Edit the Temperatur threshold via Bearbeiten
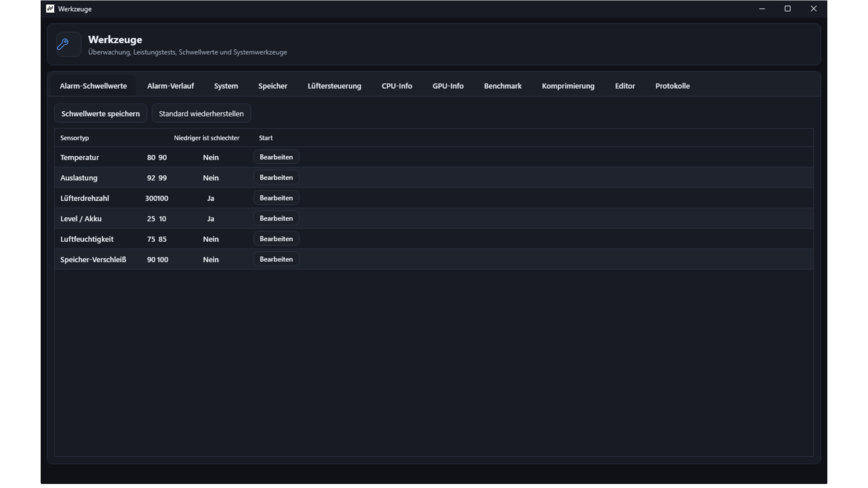This screenshot has height=488, width=868. coord(276,157)
